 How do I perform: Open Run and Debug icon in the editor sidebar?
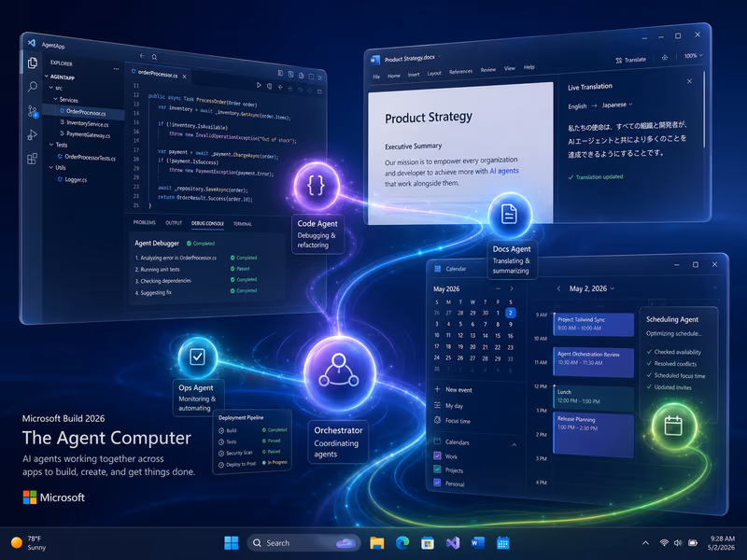pos(32,135)
